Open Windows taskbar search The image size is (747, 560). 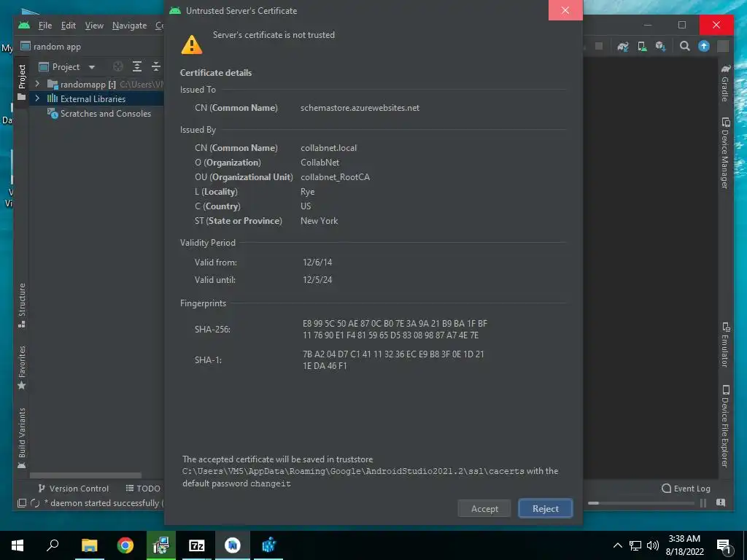pyautogui.click(x=53, y=545)
